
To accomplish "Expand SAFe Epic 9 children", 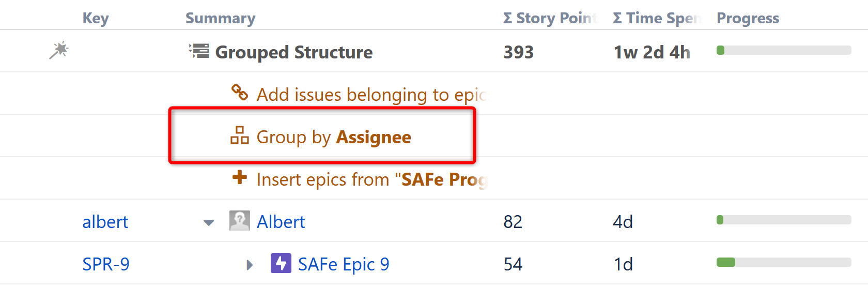I will tap(250, 265).
